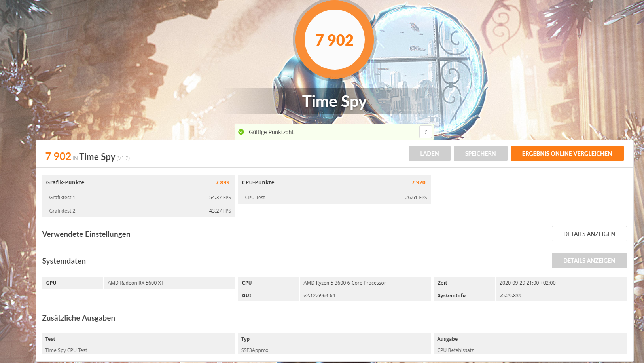Select the CPU label in Systemdaten
The width and height of the screenshot is (644, 363).
[269, 283]
